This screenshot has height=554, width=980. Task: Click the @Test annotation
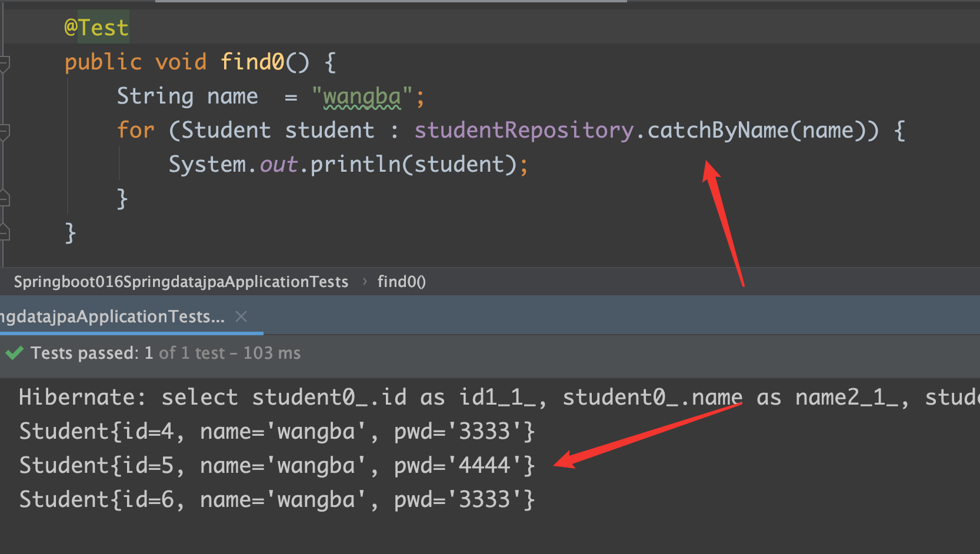96,28
